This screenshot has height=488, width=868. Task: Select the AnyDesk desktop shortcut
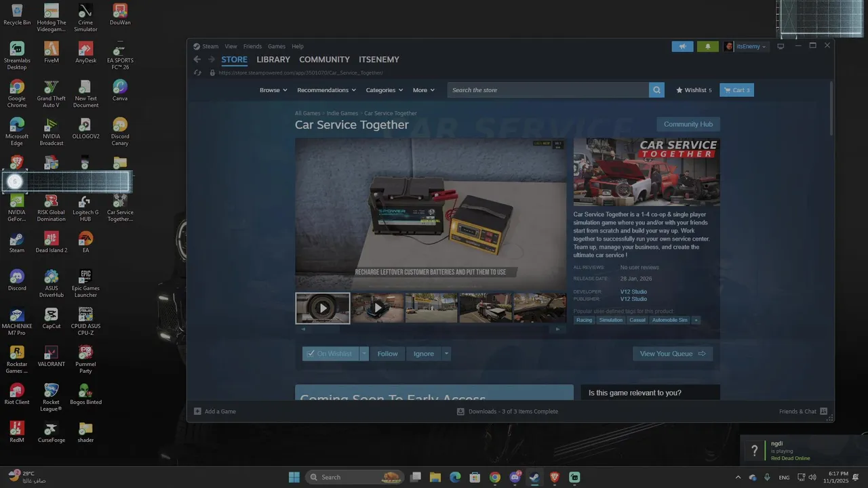(x=85, y=52)
